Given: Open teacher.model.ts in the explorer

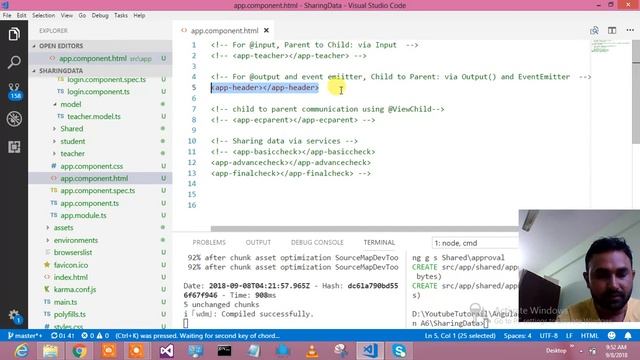Looking at the screenshot, I should (x=94, y=117).
